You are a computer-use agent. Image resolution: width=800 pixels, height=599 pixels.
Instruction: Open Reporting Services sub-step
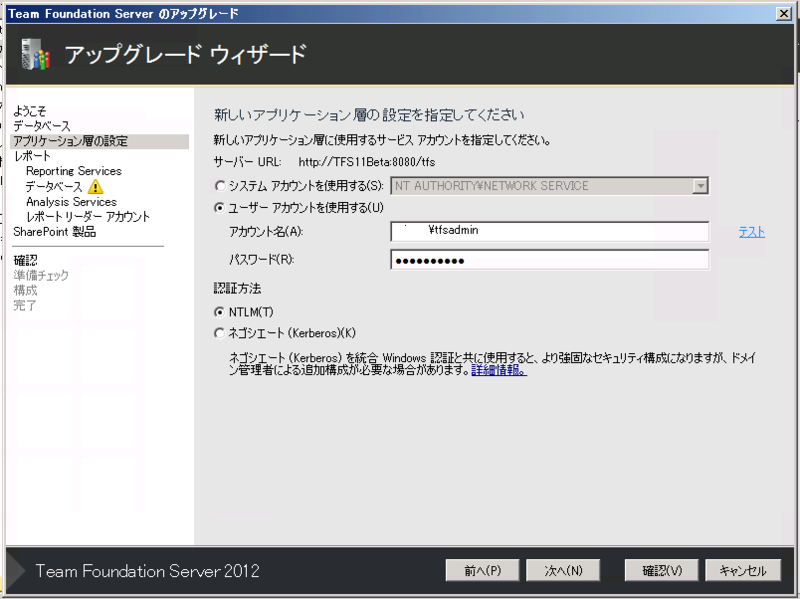74,171
